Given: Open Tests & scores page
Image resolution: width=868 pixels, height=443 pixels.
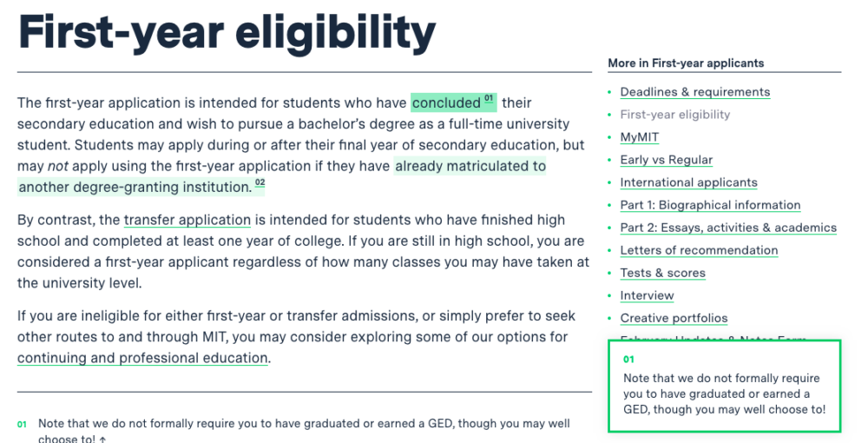Looking at the screenshot, I should tap(662, 273).
